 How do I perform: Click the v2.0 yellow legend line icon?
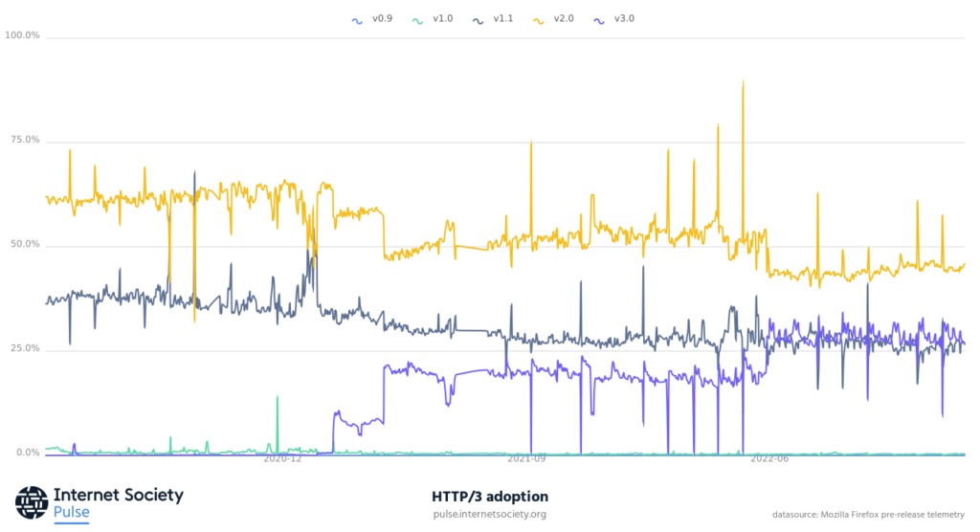(539, 19)
